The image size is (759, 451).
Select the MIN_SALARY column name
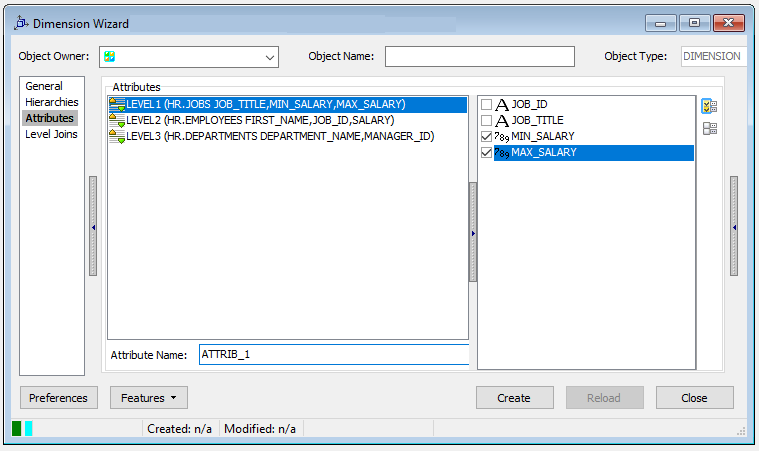click(543, 136)
